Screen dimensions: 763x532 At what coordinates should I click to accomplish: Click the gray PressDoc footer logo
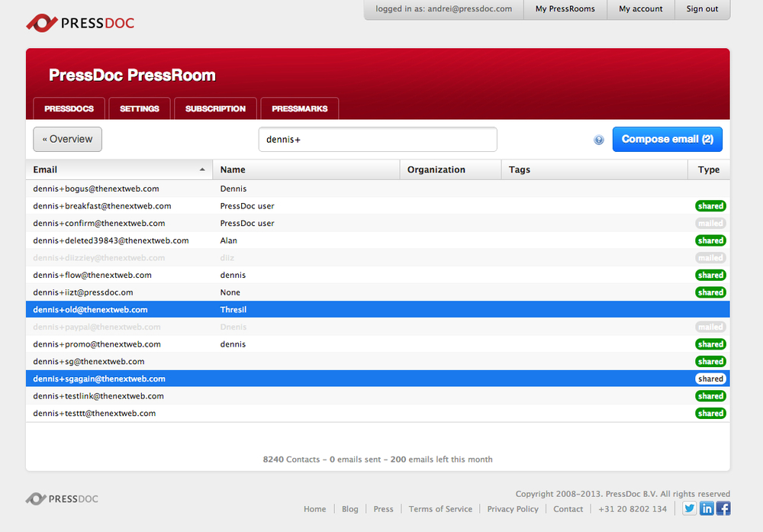tap(62, 499)
